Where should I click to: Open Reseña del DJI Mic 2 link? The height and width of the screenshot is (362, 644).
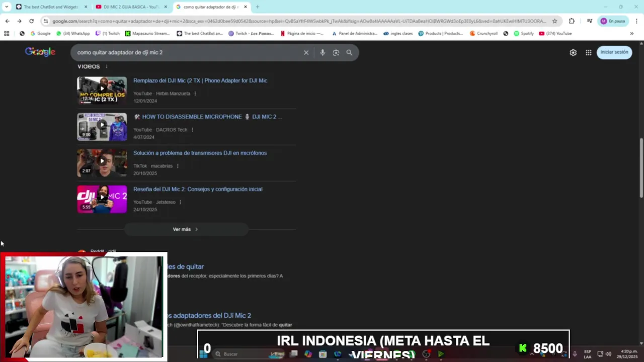tap(198, 189)
